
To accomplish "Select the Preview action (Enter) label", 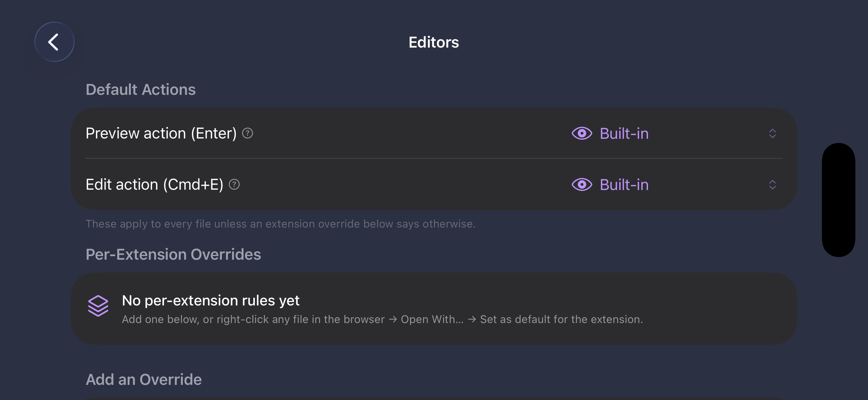I will click(x=161, y=133).
